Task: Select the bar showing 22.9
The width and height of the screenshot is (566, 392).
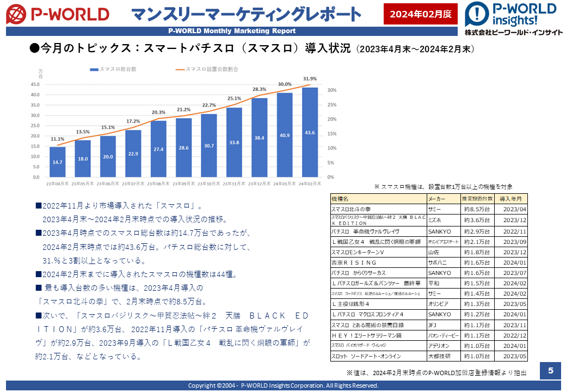Action: pos(133,154)
